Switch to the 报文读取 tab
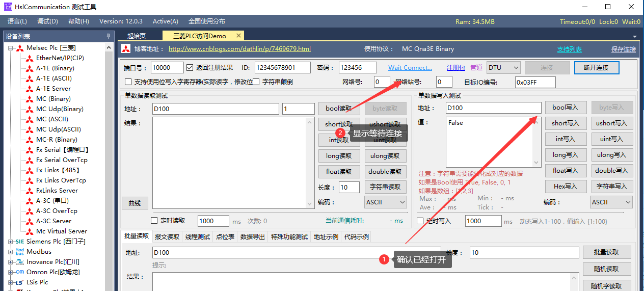This screenshot has height=291, width=644. coord(167,236)
